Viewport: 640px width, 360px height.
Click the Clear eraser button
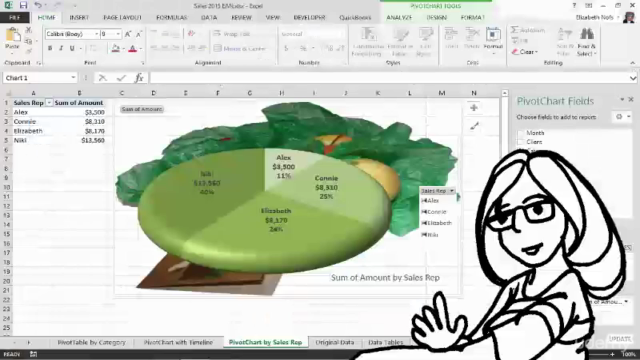pyautogui.click(x=524, y=52)
